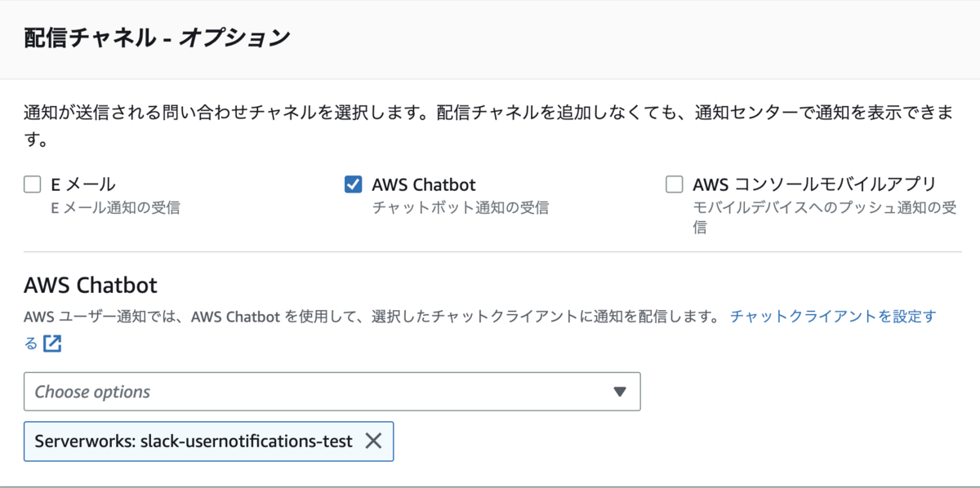Click the E メール通知の受信 description

pyautogui.click(x=115, y=208)
